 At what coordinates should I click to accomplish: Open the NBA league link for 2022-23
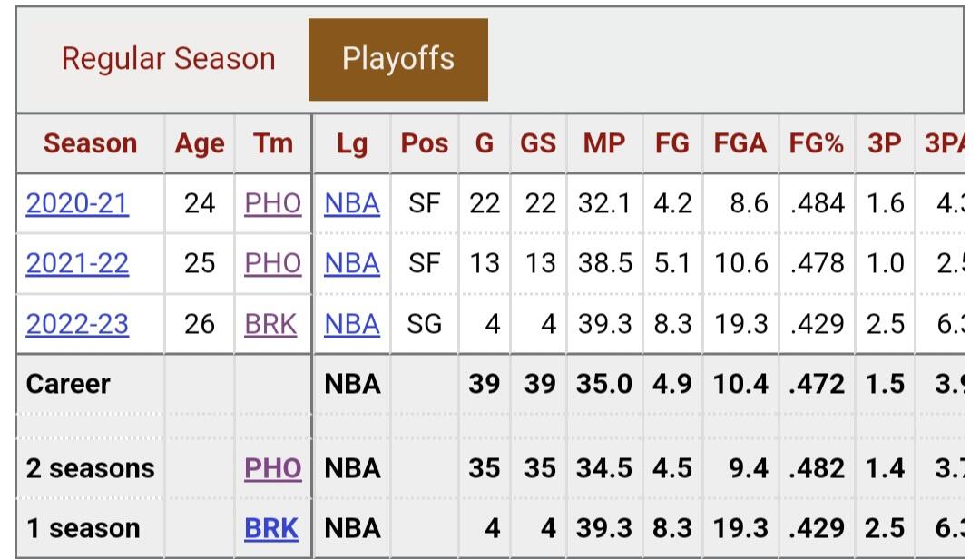352,324
